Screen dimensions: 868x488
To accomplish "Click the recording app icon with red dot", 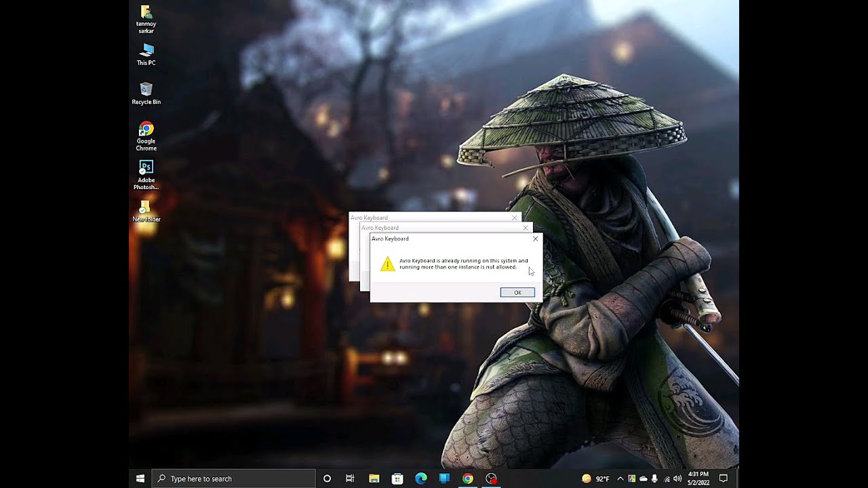I will (x=491, y=479).
